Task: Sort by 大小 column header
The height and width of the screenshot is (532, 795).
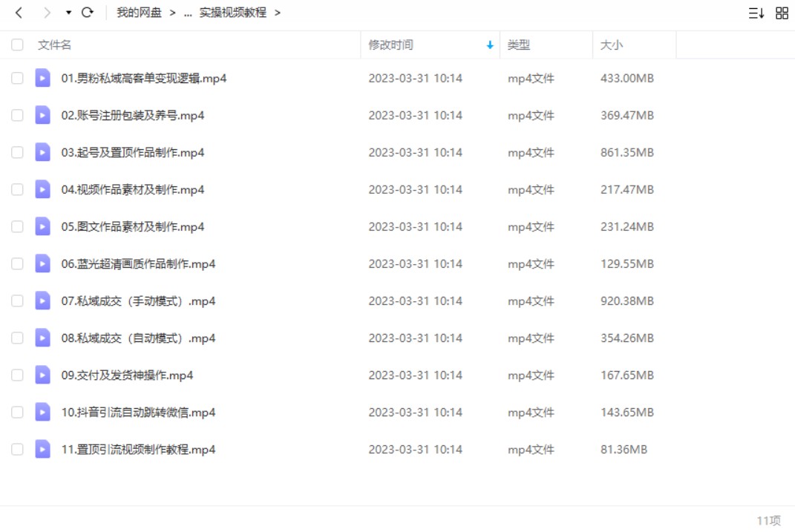Action: tap(612, 45)
